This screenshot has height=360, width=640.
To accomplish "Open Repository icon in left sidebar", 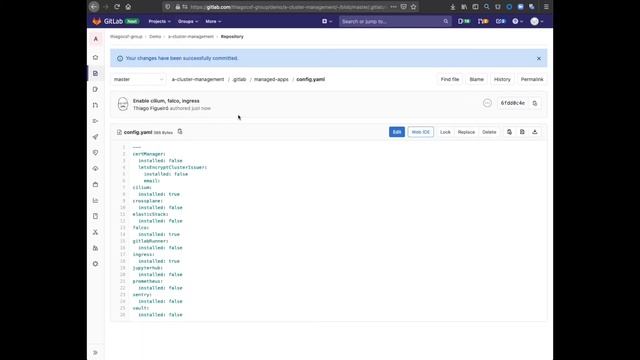I will click(x=96, y=73).
